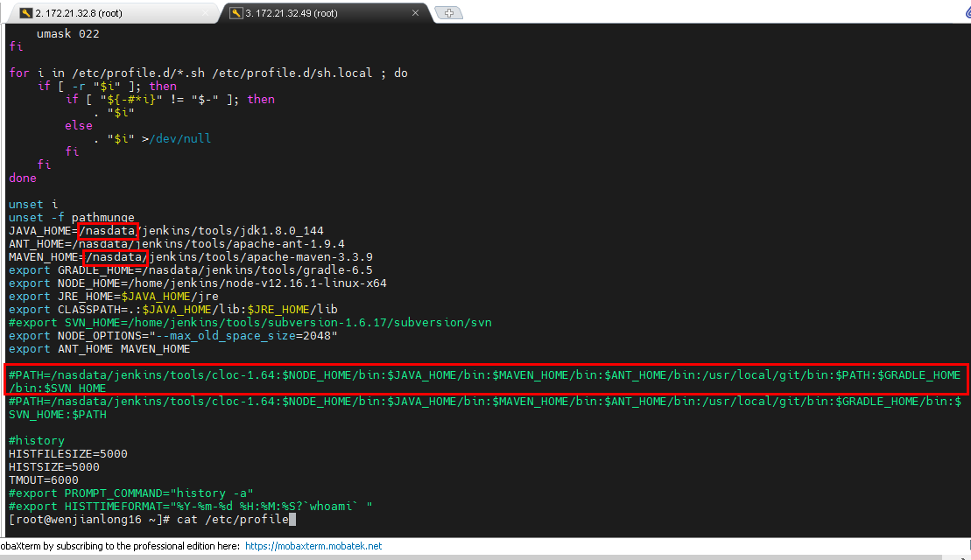Click the #export SVN_HOME comment line
Image resolution: width=971 pixels, height=560 pixels.
tap(250, 323)
